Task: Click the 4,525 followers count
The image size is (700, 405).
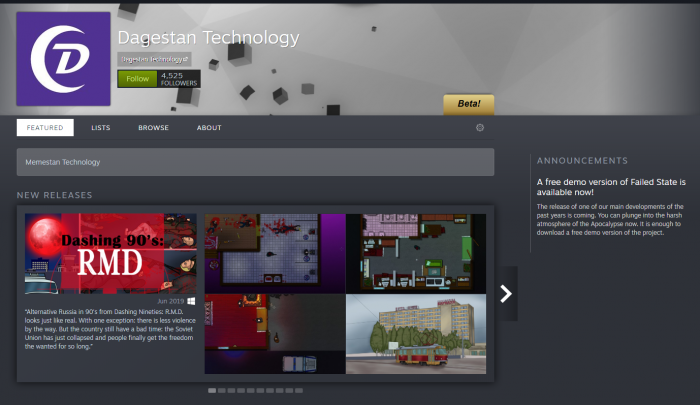Action: (x=179, y=79)
